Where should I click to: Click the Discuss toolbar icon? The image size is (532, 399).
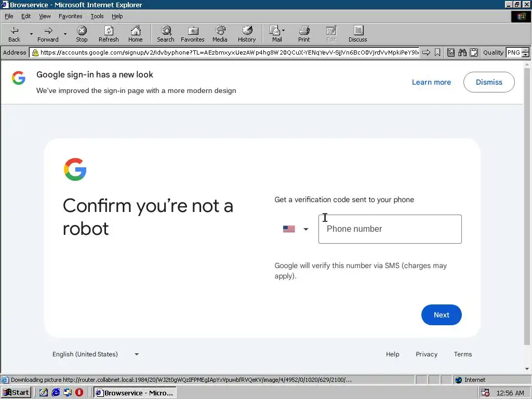coord(357,34)
